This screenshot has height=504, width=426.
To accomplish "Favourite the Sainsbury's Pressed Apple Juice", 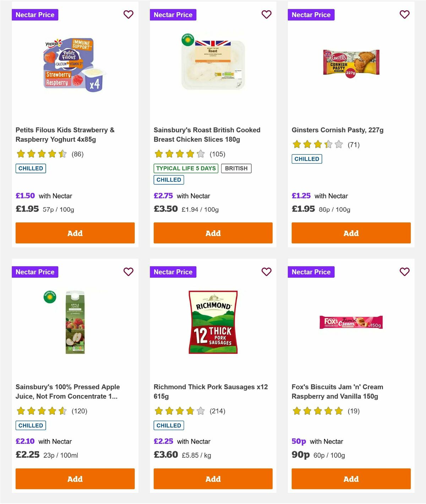I will point(128,272).
